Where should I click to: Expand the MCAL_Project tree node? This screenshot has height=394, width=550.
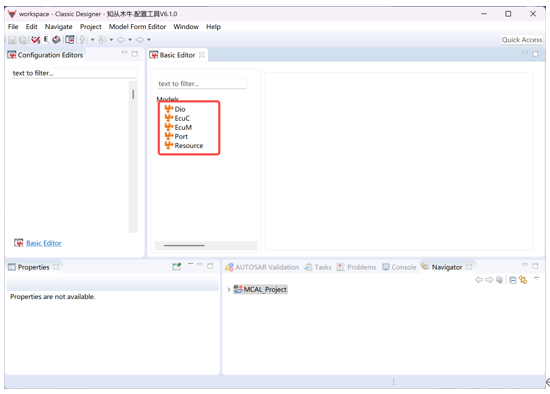[229, 289]
